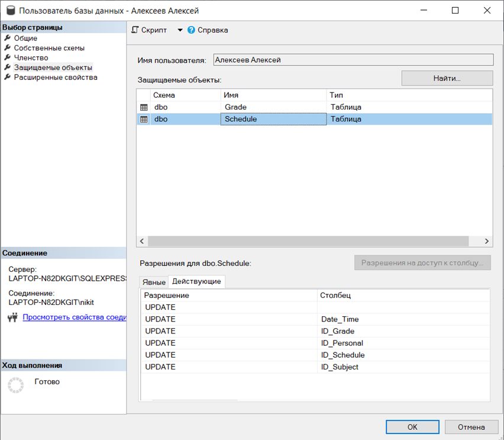Minimize the database user dialog

pyautogui.click(x=424, y=10)
